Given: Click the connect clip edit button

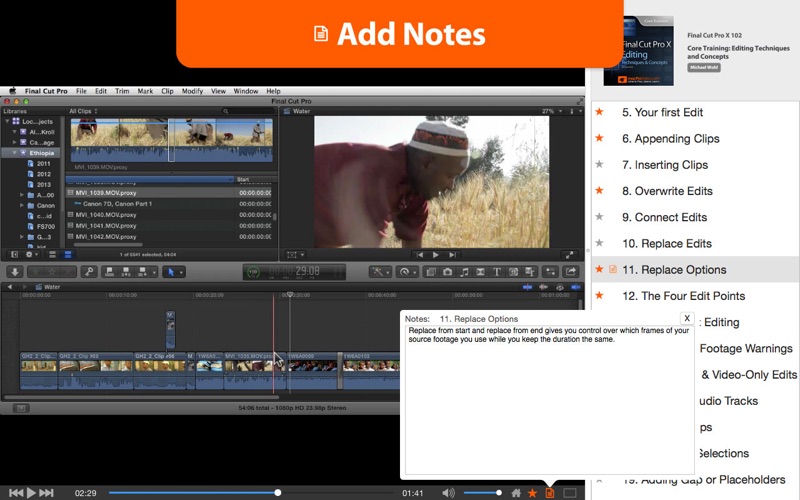Looking at the screenshot, I should [109, 272].
